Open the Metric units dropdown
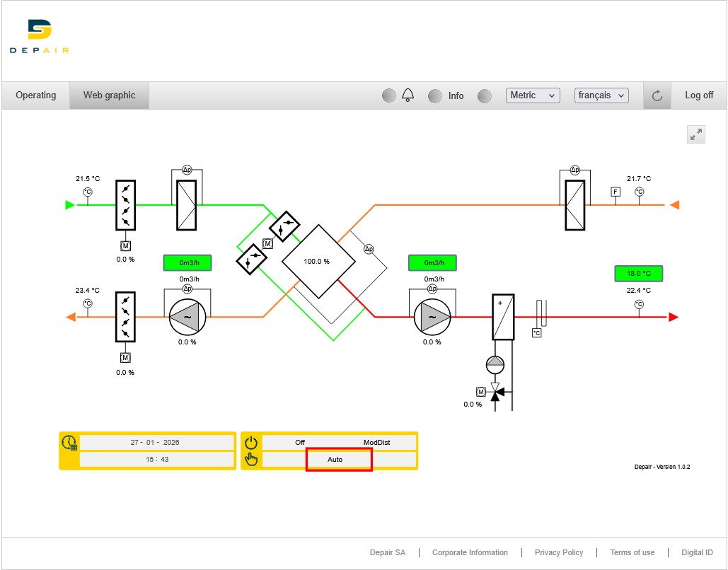The height and width of the screenshot is (570, 728). click(533, 95)
